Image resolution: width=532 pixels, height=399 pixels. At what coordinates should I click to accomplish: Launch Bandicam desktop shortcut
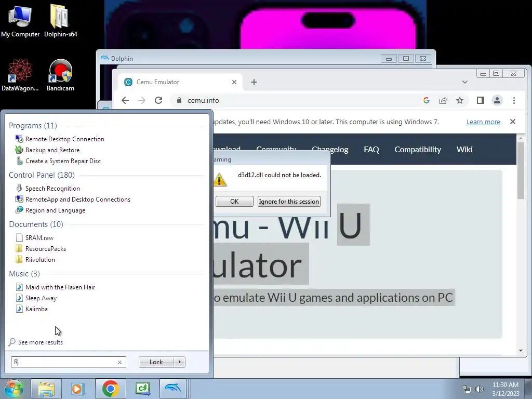(x=60, y=75)
